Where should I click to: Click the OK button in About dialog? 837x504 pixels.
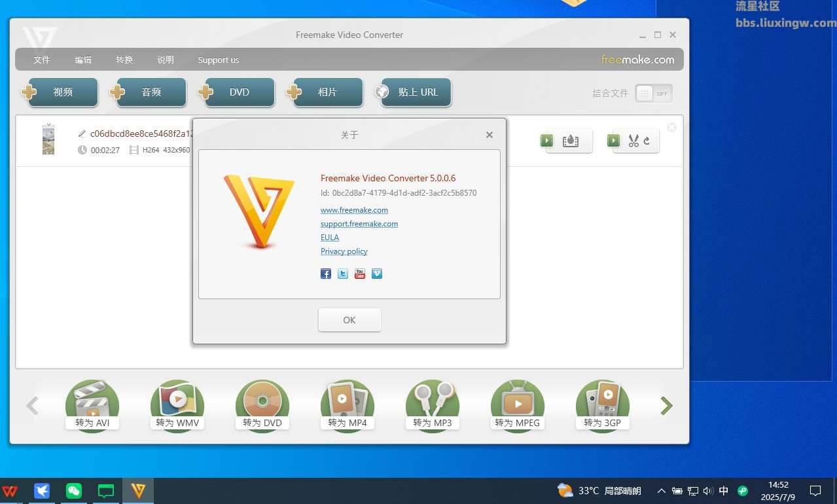pyautogui.click(x=349, y=320)
